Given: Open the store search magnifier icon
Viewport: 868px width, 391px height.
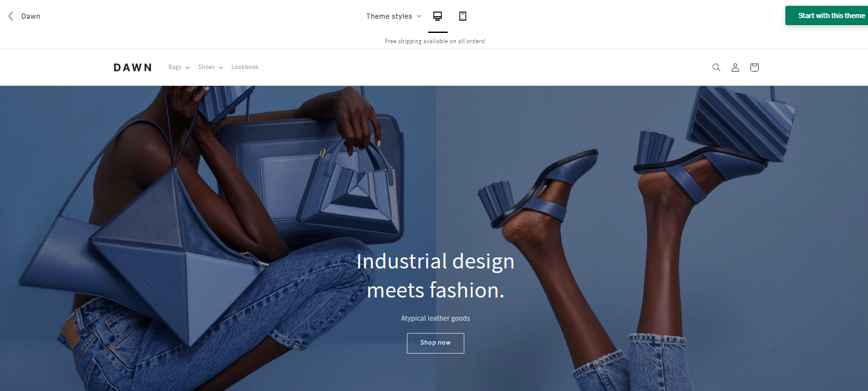Looking at the screenshot, I should click(x=716, y=67).
